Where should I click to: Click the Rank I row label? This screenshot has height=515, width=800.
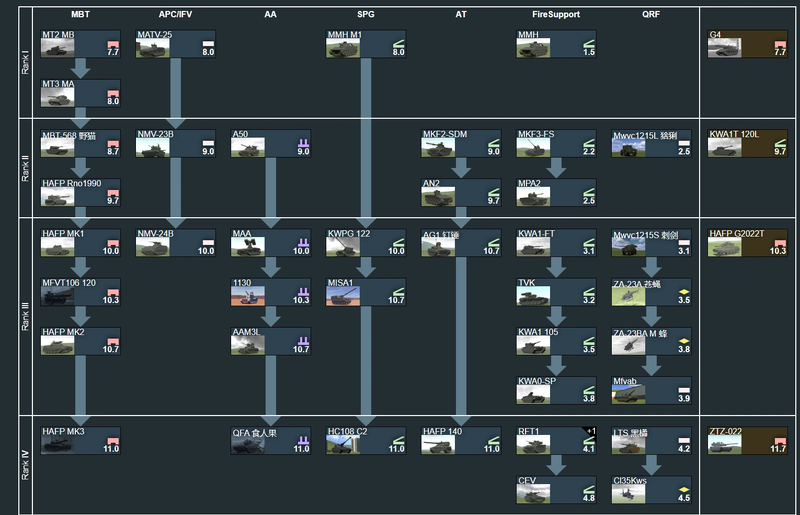(26, 62)
